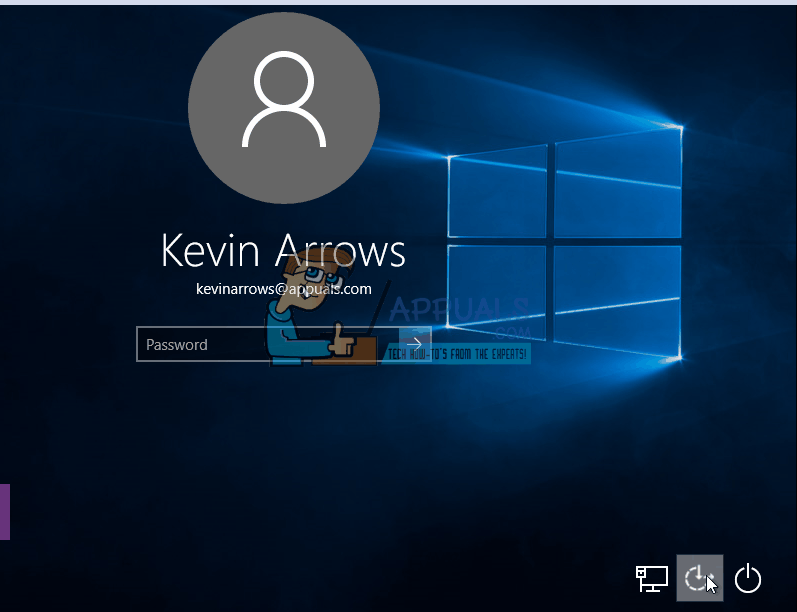Select the purple account tile at left edge
This screenshot has width=797, height=612.
point(5,511)
